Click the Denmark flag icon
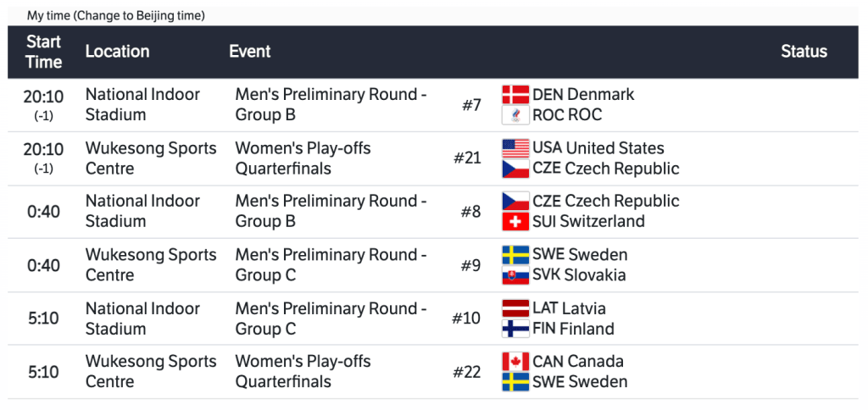The image size is (868, 410). [515, 95]
